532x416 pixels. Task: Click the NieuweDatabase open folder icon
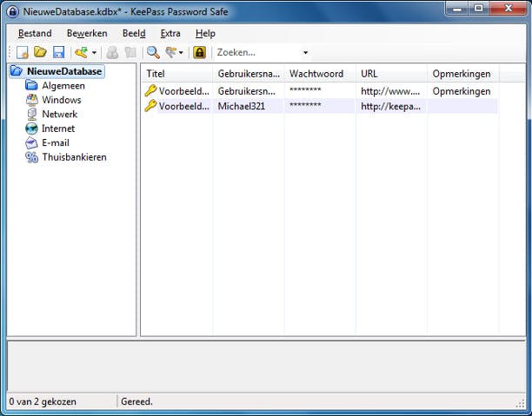[x=17, y=71]
